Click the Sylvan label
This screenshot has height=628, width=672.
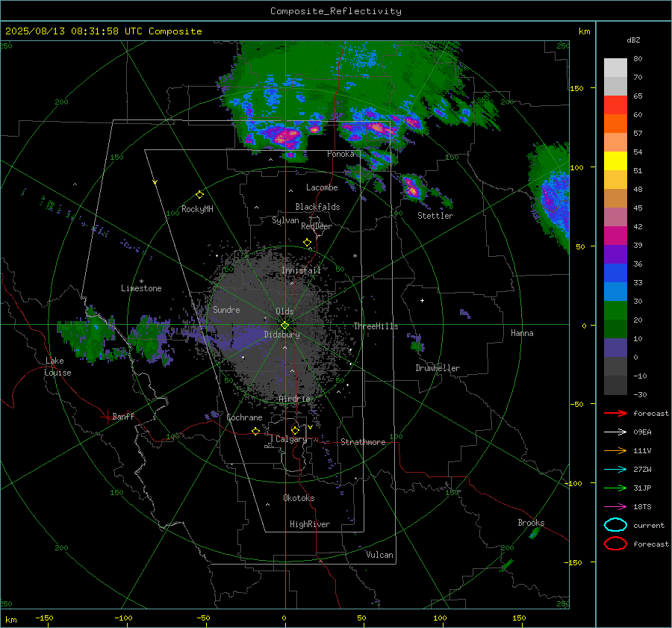(285, 220)
